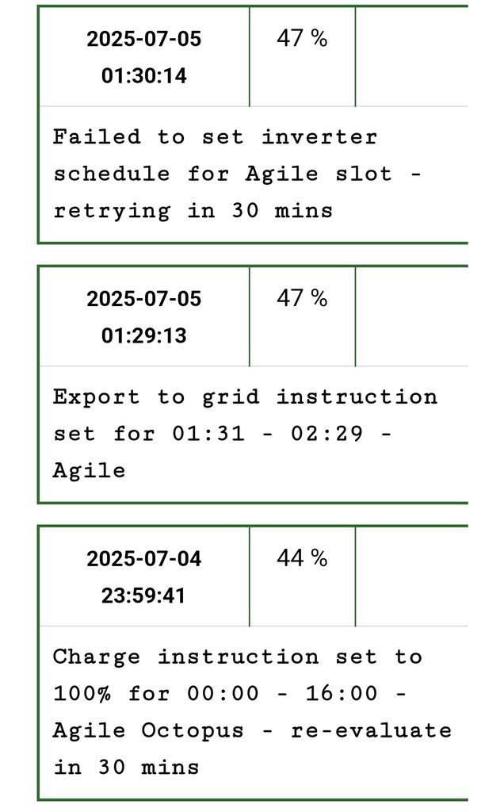Click the 're-evaluate' text in the charge message
Screen dimensions: 504x812
(371, 730)
